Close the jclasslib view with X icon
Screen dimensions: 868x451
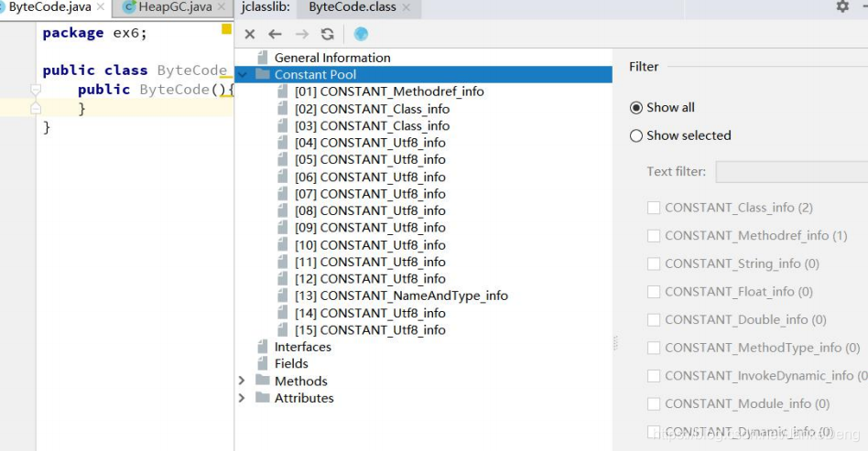[250, 35]
